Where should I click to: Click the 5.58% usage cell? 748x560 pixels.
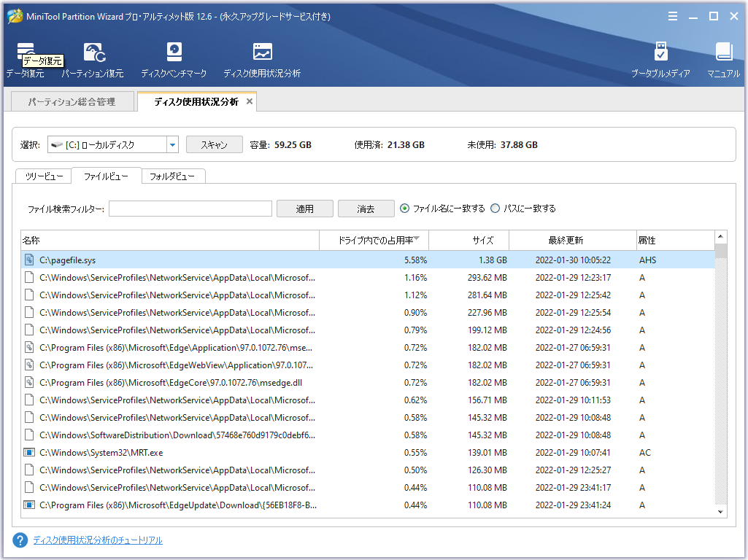(415, 260)
